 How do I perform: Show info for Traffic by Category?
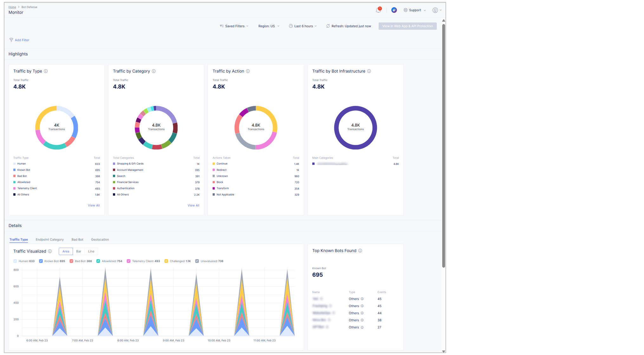(x=154, y=71)
